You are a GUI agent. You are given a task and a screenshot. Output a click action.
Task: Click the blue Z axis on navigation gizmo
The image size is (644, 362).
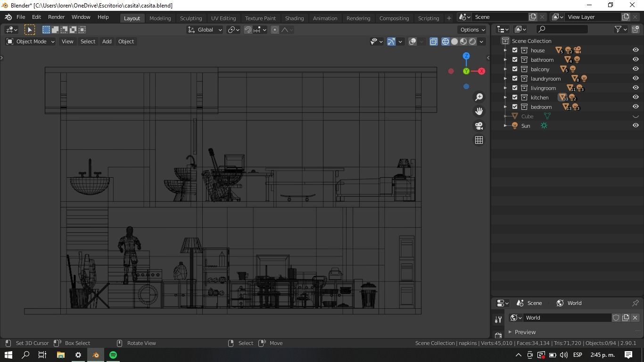466,56
